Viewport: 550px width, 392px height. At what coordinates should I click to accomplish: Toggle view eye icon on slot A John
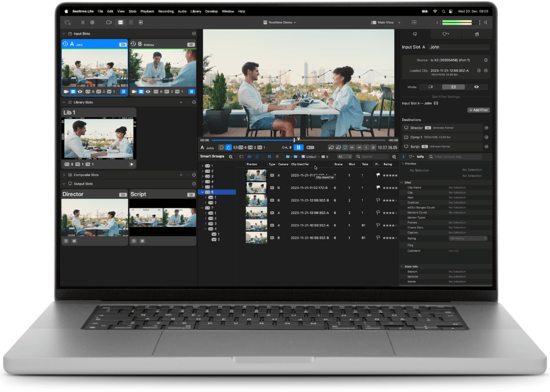tap(80, 92)
